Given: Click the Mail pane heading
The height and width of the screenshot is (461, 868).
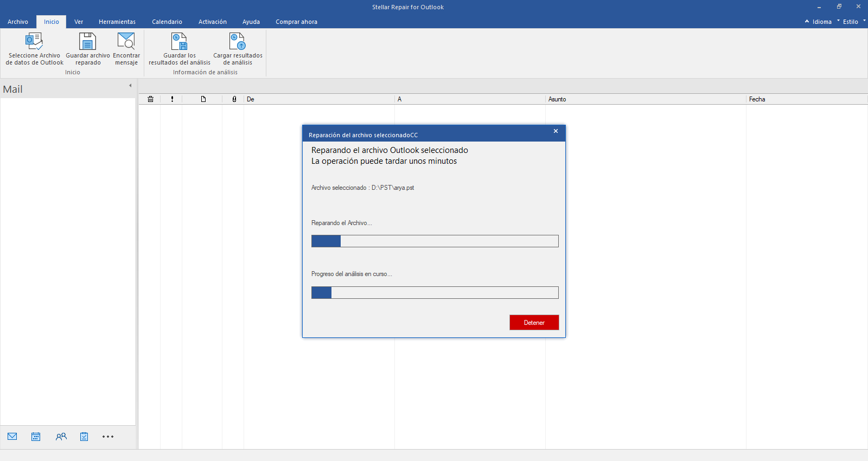Looking at the screenshot, I should pos(13,89).
